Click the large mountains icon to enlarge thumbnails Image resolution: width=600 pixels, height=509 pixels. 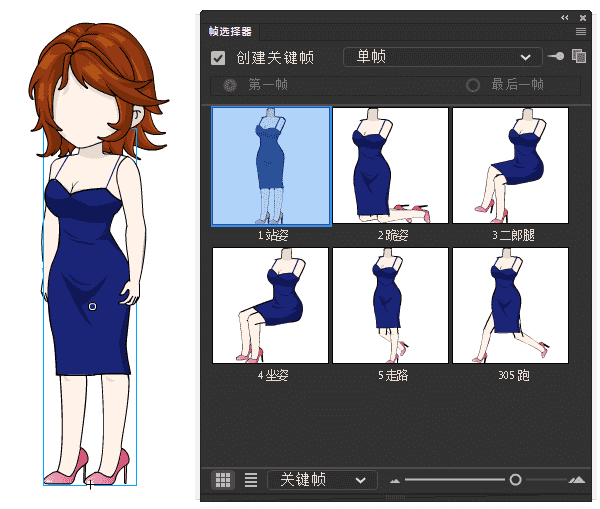tap(577, 481)
